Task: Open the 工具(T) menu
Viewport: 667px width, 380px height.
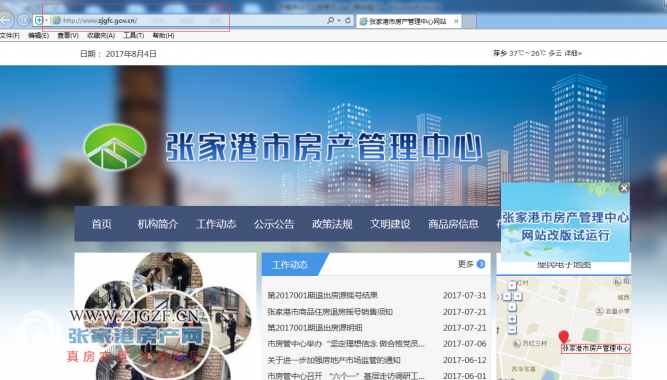Action: [134, 35]
